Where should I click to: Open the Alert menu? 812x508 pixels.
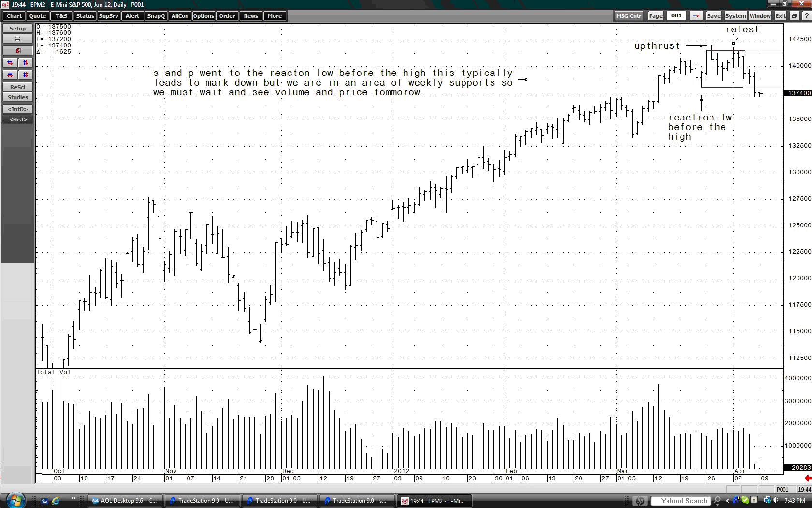[x=132, y=16]
